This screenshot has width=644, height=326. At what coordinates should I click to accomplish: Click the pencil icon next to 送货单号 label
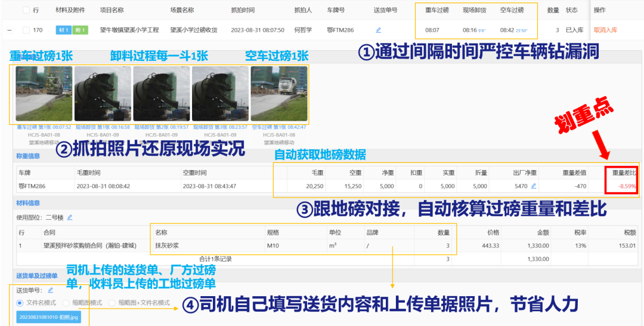pos(50,290)
